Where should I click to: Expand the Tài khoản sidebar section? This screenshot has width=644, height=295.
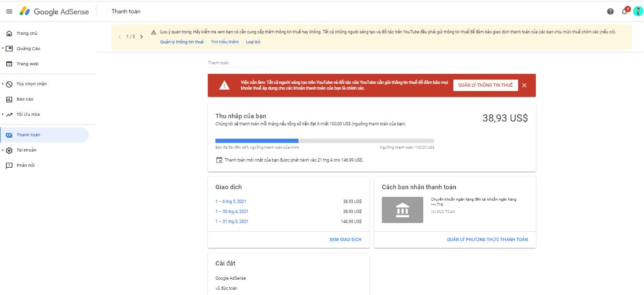click(3, 150)
